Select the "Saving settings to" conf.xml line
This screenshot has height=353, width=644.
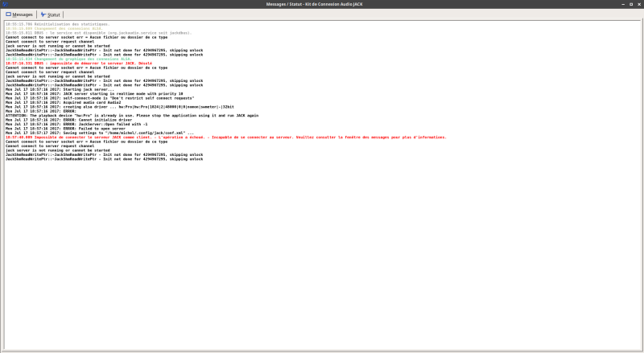click(99, 133)
